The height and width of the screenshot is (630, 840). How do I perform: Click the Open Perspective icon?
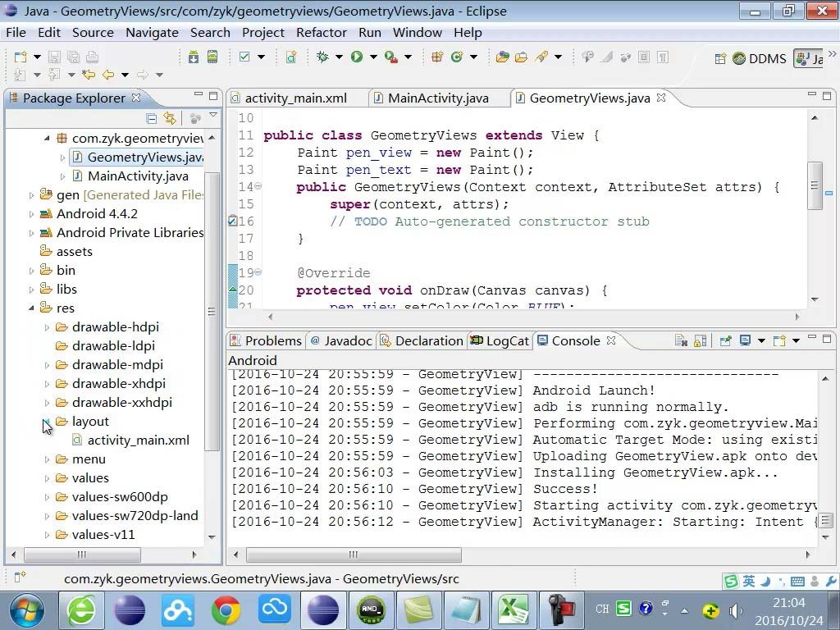[x=720, y=58]
